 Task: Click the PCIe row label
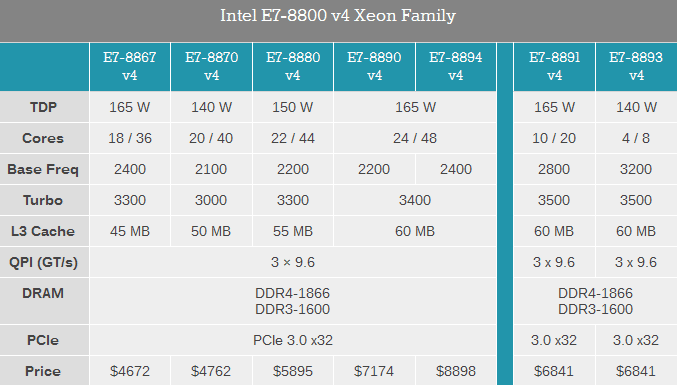click(44, 340)
